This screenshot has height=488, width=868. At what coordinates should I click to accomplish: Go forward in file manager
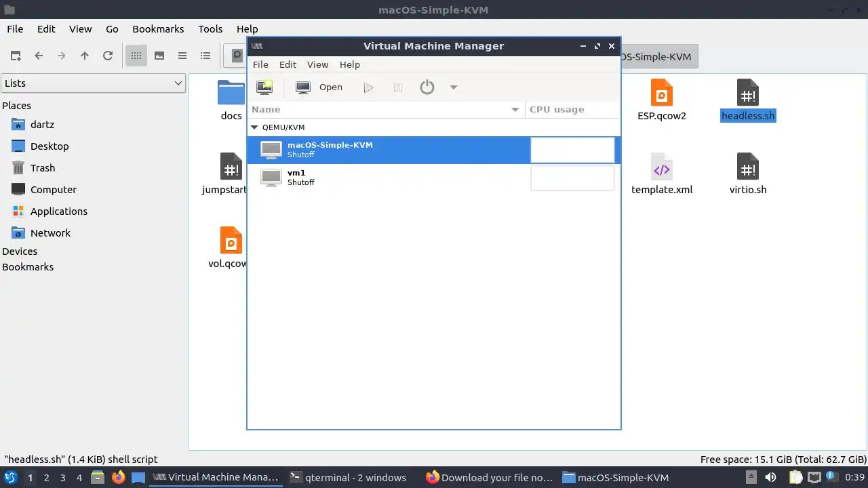[x=62, y=56]
